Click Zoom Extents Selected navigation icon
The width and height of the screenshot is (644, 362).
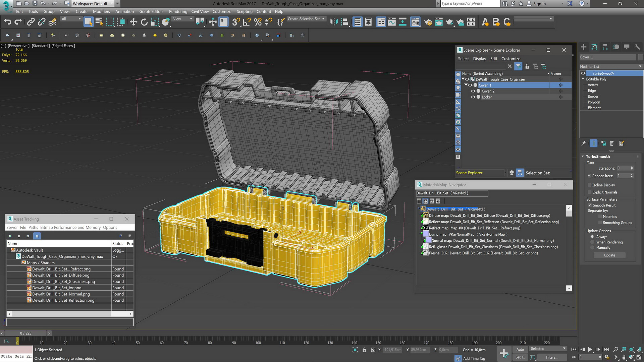tap(631, 349)
